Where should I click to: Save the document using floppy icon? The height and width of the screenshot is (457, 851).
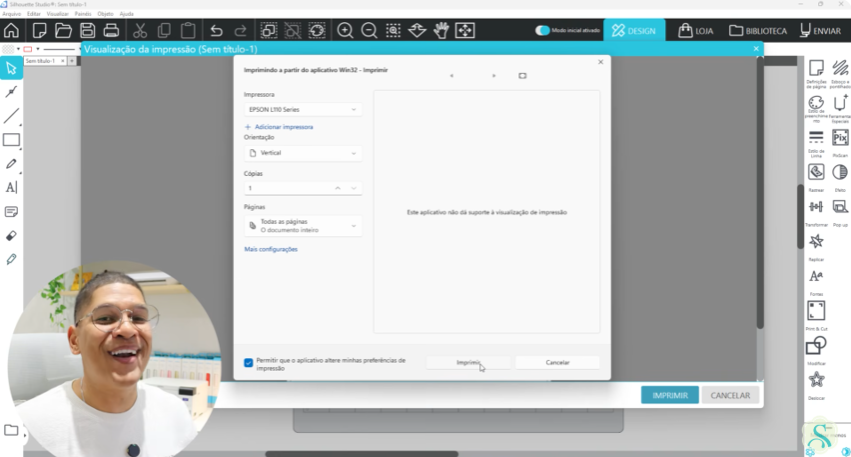coord(87,30)
